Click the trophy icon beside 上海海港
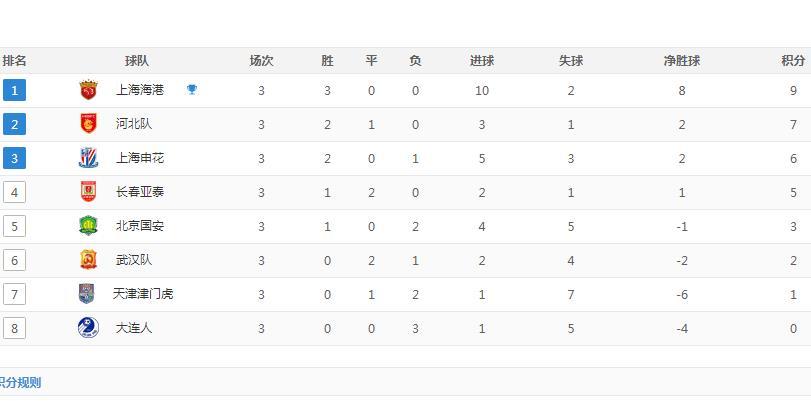Screen dimensions: 811x401 click(x=192, y=90)
